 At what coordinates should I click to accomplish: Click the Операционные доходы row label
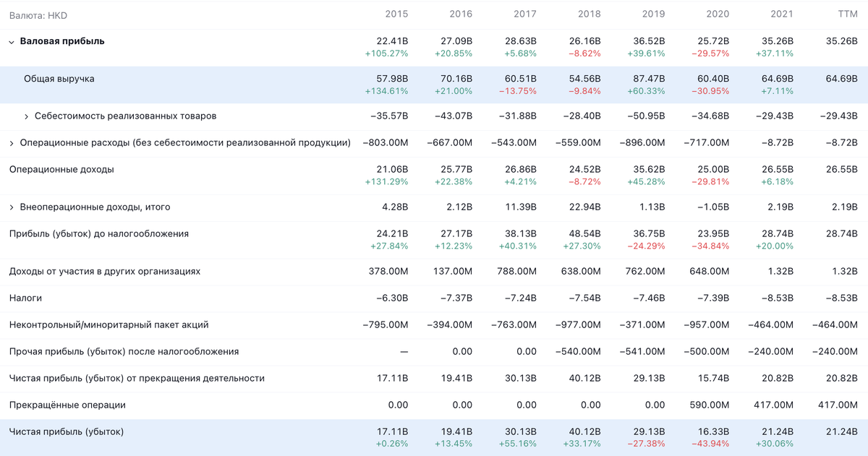(61, 169)
